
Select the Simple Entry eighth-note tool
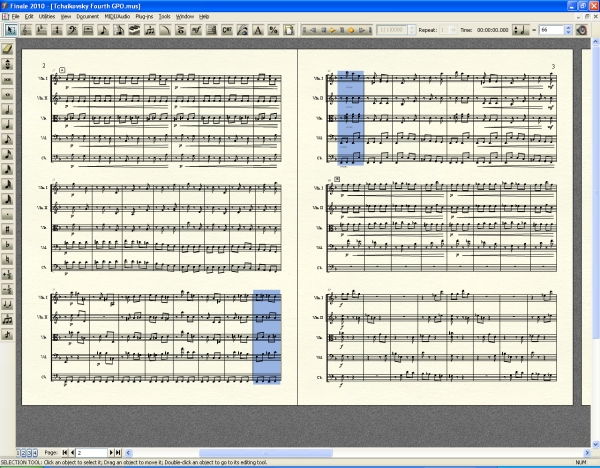pos(103,30)
